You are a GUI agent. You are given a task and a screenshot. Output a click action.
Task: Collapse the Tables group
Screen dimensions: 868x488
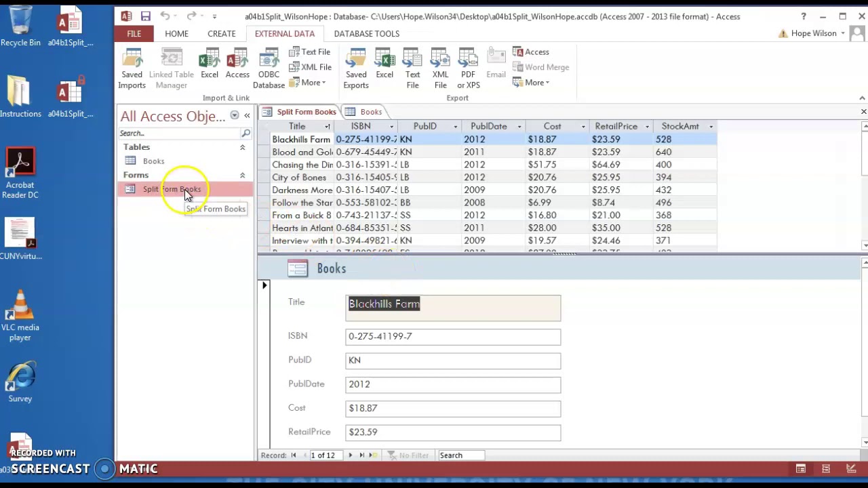(242, 147)
